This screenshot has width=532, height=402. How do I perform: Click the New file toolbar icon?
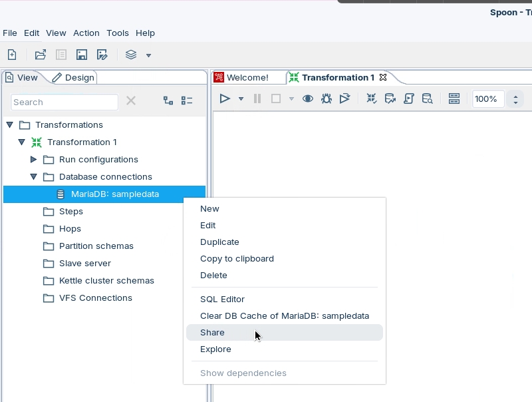pos(12,55)
